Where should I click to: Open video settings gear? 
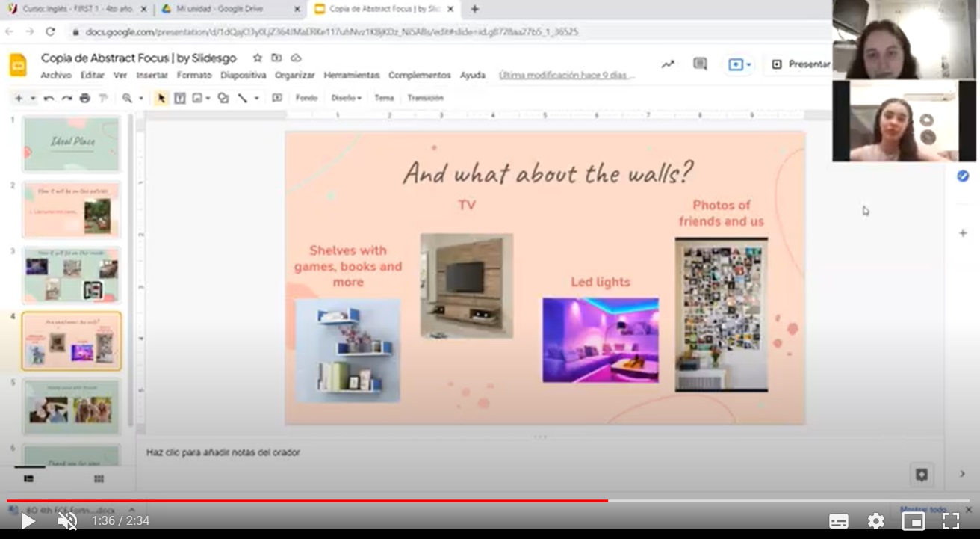pos(875,520)
